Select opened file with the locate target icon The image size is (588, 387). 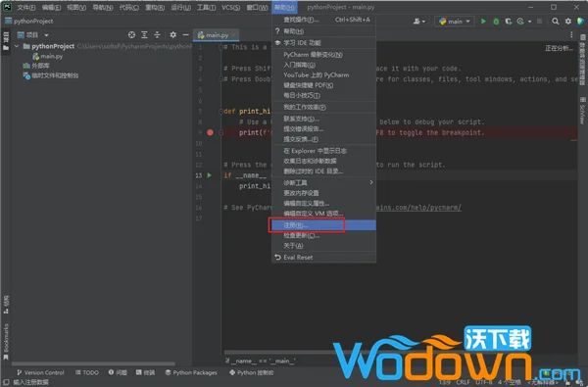click(131, 35)
